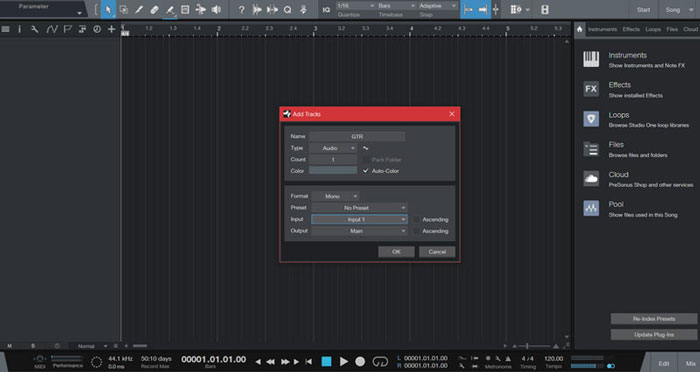Go to the browser Home icon

tap(579, 29)
